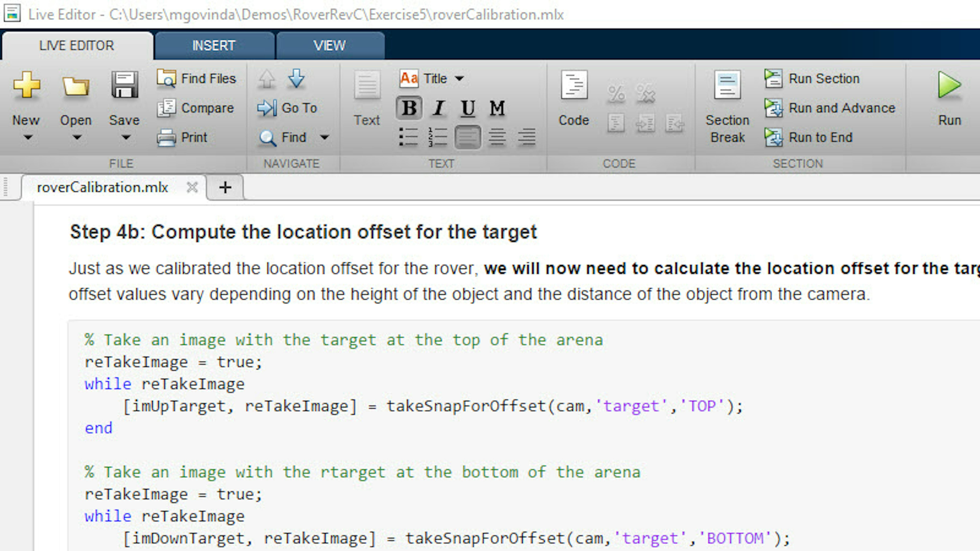Expand the New dropdown arrow
Image resolution: width=980 pixels, height=551 pixels.
pos(28,138)
